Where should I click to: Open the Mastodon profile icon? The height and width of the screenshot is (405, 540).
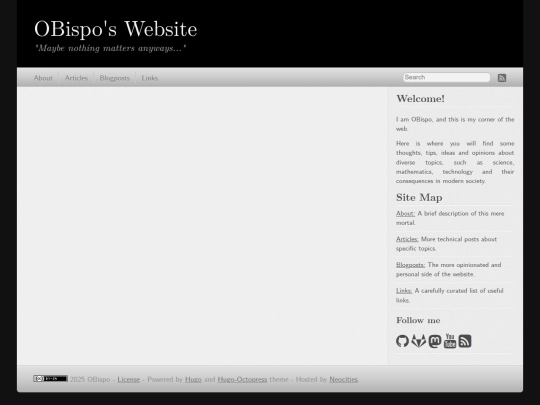click(x=435, y=341)
